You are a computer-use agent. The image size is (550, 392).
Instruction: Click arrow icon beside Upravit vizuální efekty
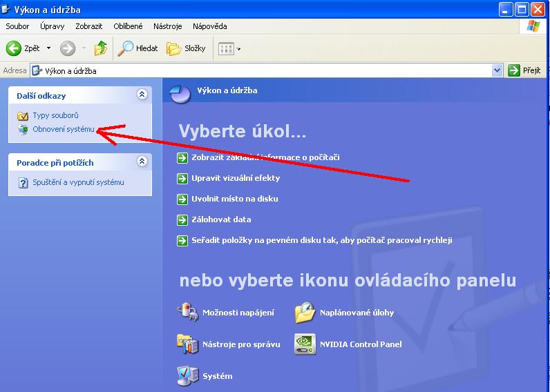coord(182,178)
